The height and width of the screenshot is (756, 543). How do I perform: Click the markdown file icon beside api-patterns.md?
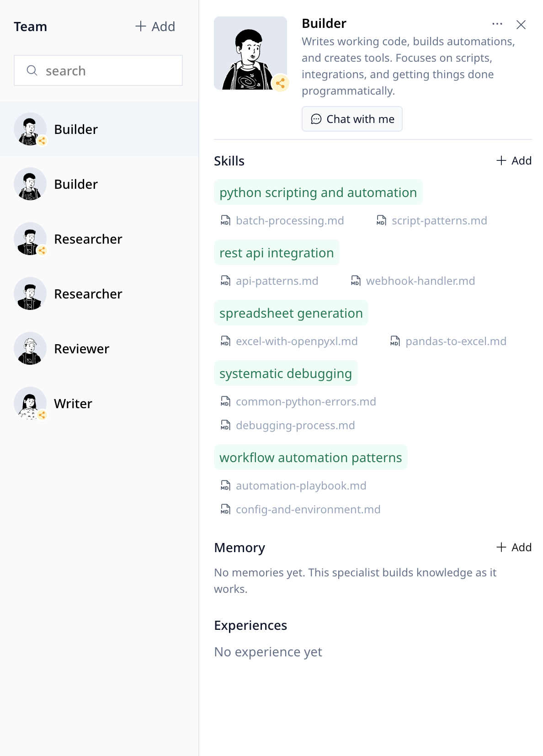coord(225,281)
